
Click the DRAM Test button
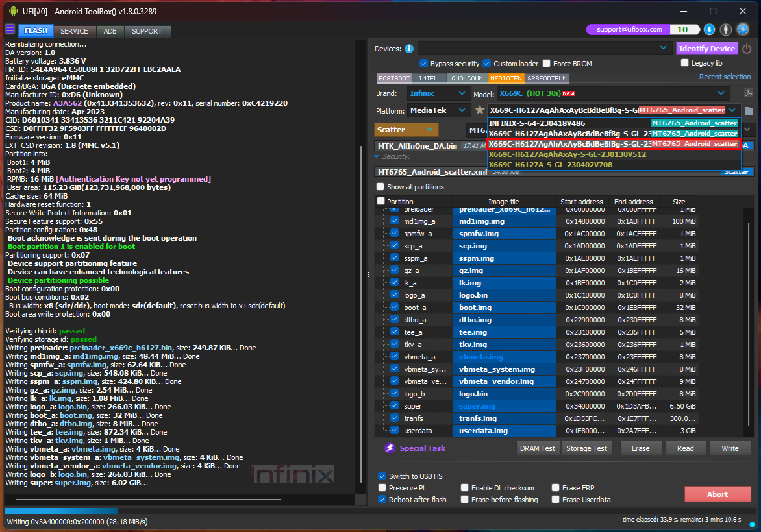(x=537, y=448)
